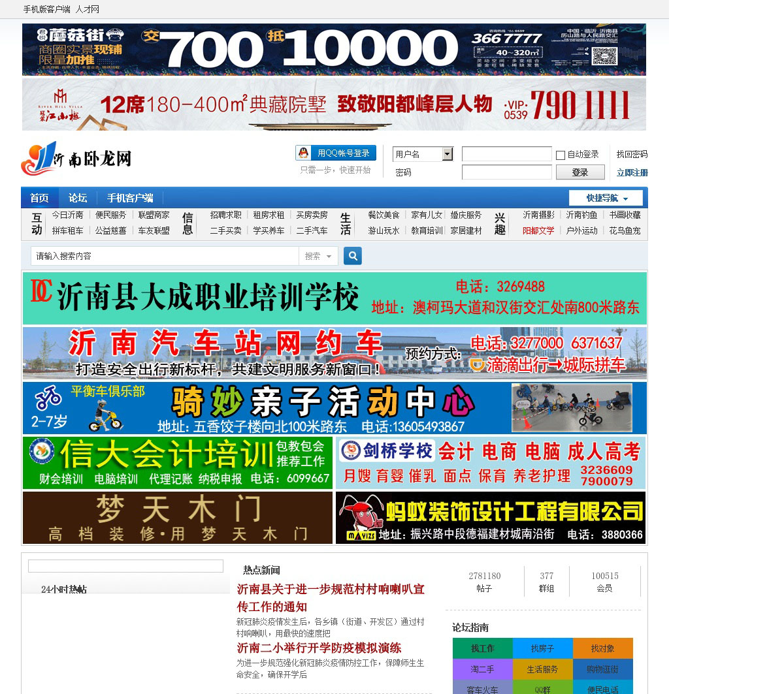
Task: Expand the 快捷导航 dropdown
Action: [606, 198]
